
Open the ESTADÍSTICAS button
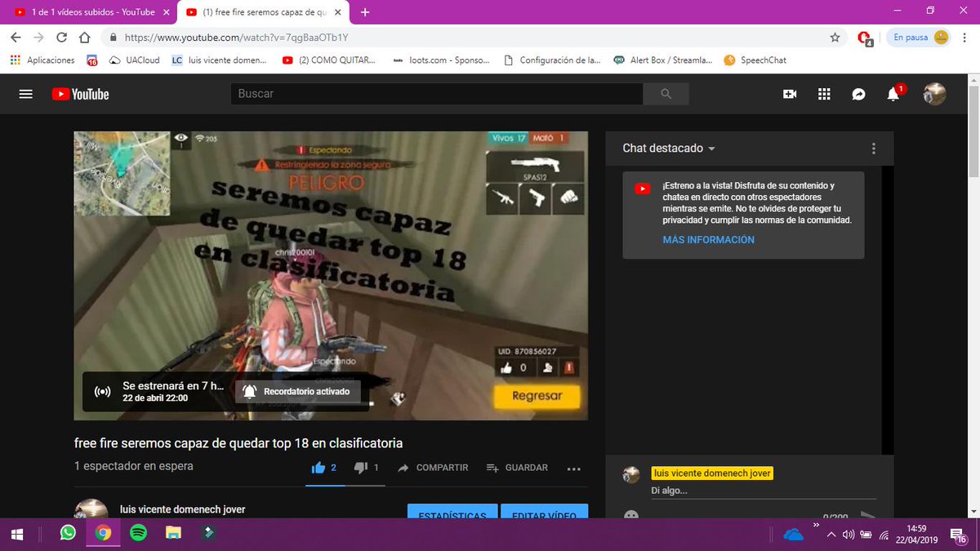click(452, 512)
